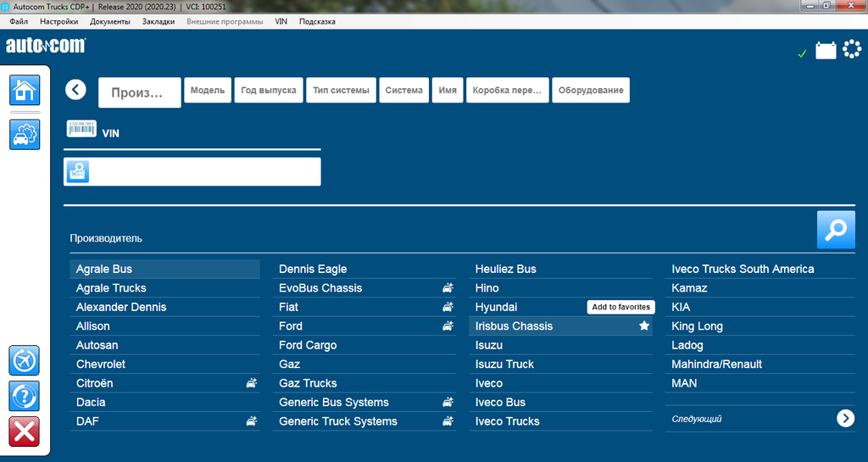
Task: Select manufacturer Ford Cargo
Action: click(x=364, y=345)
